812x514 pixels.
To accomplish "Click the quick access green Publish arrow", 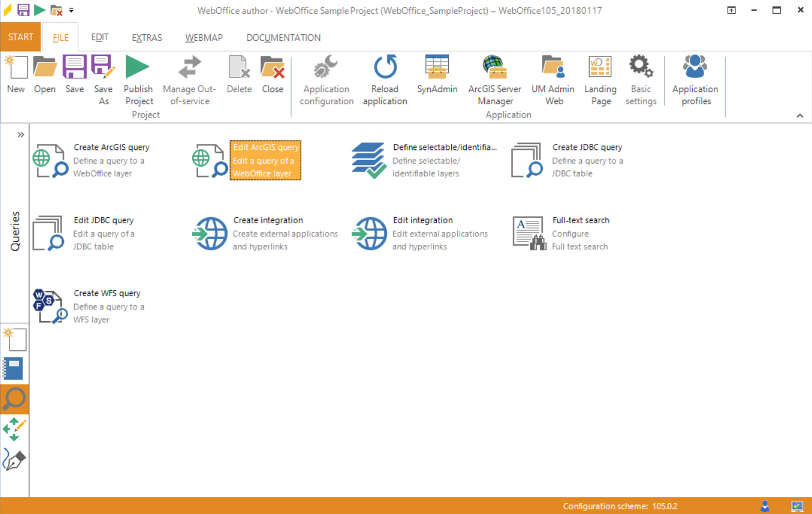I will coord(40,10).
